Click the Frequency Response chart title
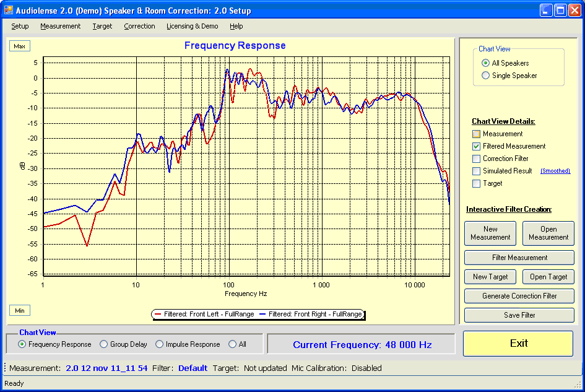 235,46
